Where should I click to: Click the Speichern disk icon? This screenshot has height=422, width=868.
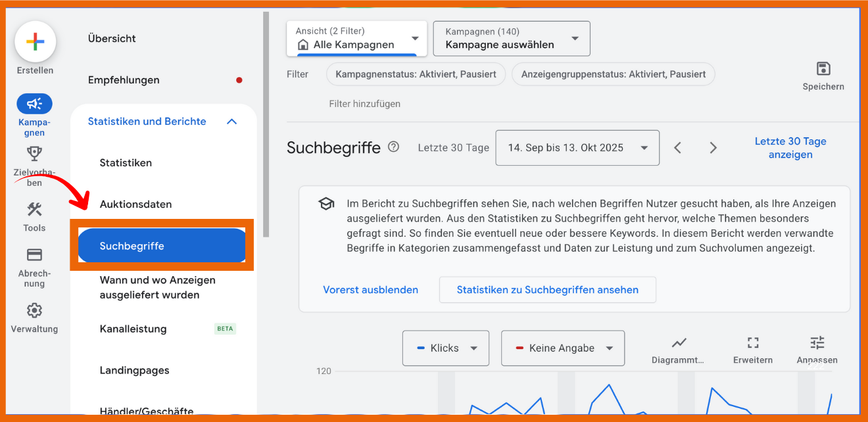coord(823,69)
